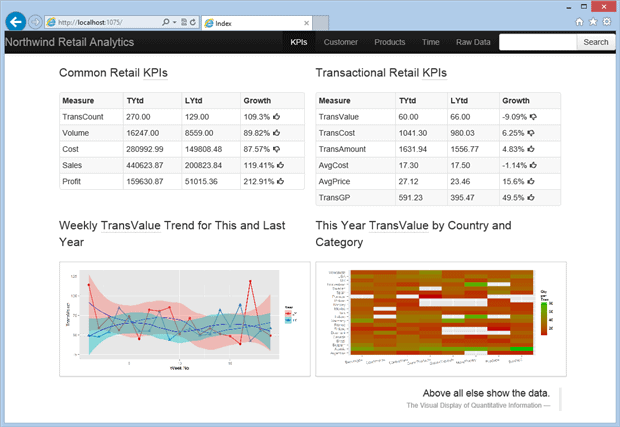Go back using the browser back arrow
Viewport: 620px width, 427px height.
tap(16, 22)
